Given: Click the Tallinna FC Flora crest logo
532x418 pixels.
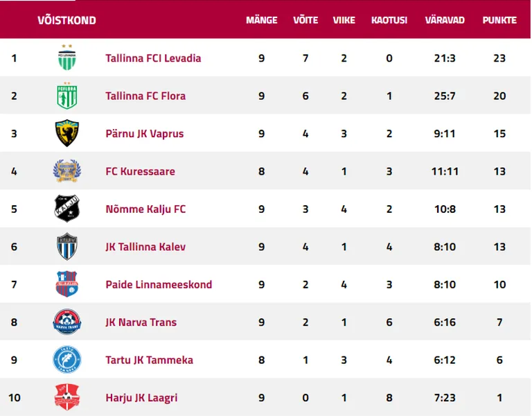Looking at the screenshot, I should tap(66, 96).
